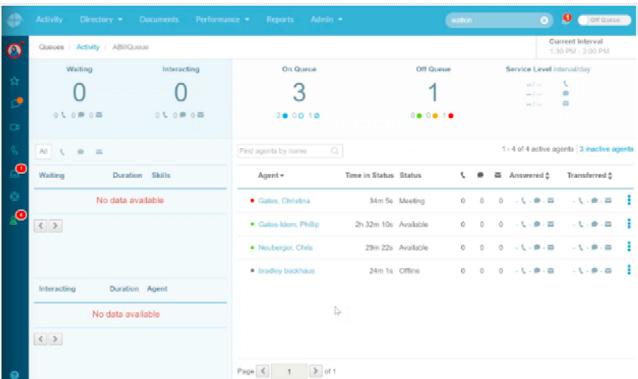The height and width of the screenshot is (379, 638).
Task: Click the Offline status text for bradley
Action: click(x=409, y=271)
